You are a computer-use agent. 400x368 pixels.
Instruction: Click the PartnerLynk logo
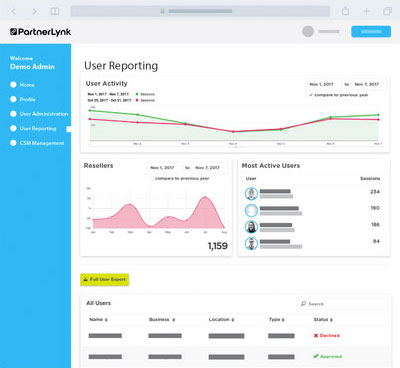40,32
